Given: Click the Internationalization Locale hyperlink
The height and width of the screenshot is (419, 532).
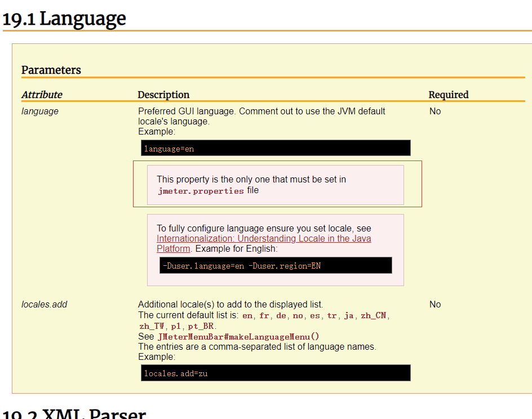Looking at the screenshot, I should coord(263,238).
